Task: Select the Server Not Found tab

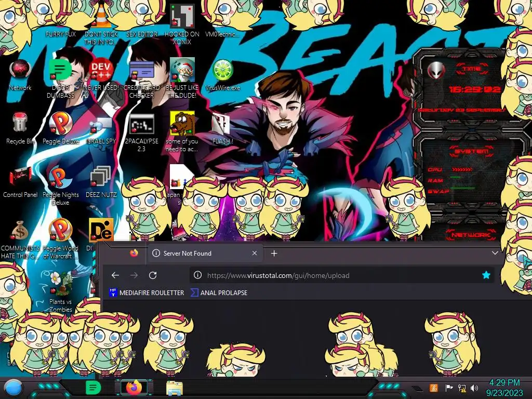Action: pyautogui.click(x=205, y=253)
